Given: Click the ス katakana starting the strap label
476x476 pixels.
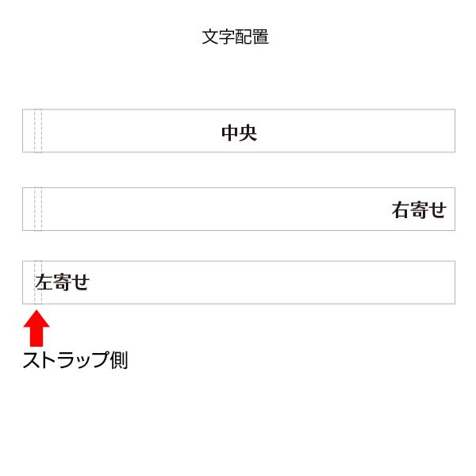Looking at the screenshot, I should [x=31, y=361].
